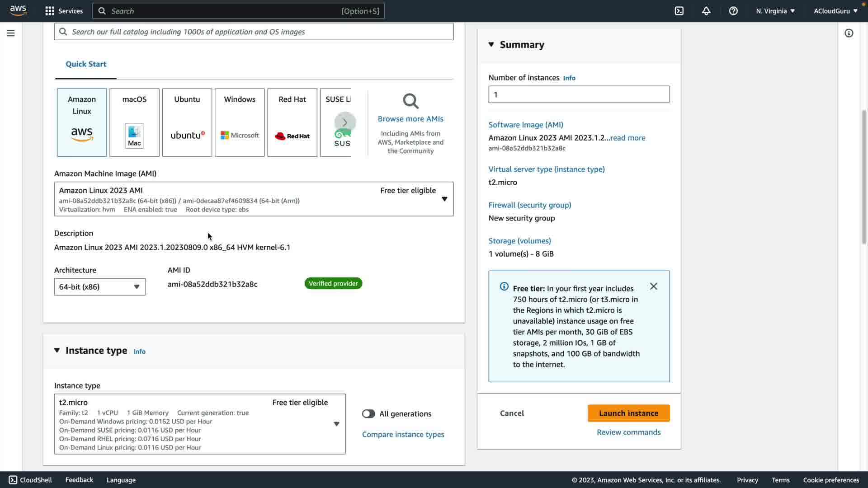Open the help question mark menu
Screen dimensions: 868x488
click(x=733, y=11)
